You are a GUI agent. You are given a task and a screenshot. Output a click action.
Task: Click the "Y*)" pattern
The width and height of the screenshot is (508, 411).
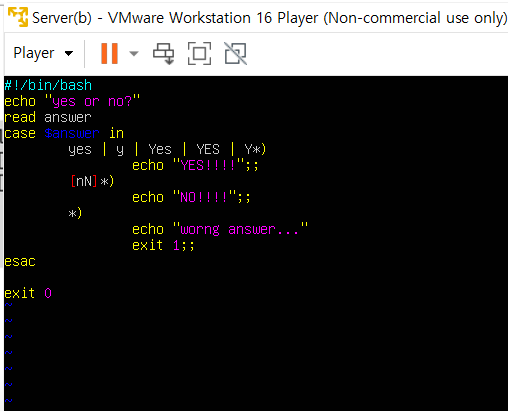click(255, 149)
